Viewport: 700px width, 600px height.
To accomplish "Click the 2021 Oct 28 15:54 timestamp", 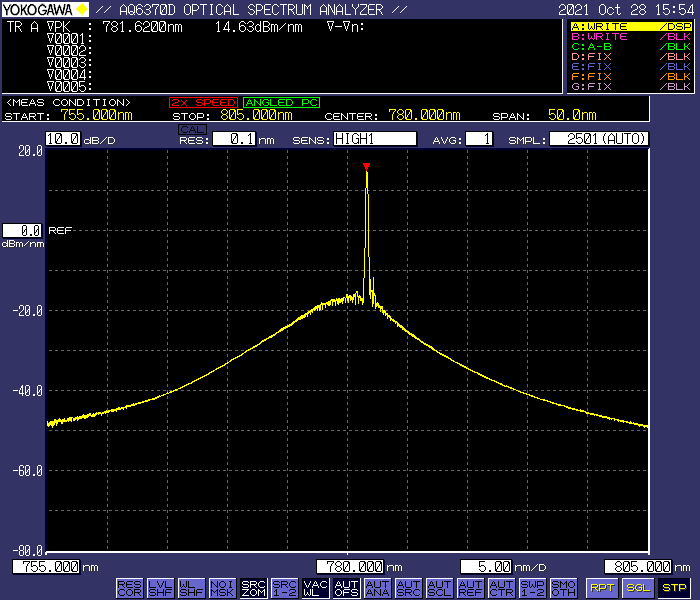I will 626,10.
